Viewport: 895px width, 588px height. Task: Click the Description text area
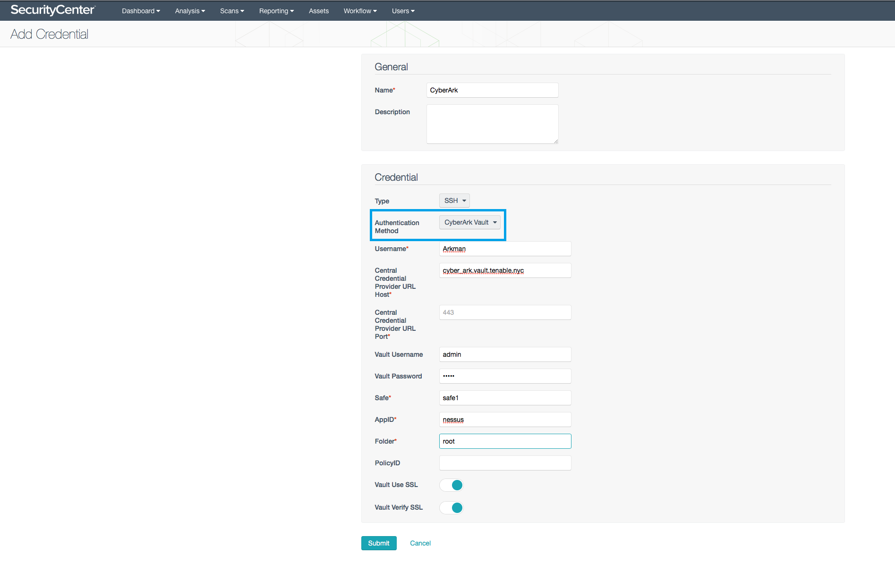click(x=493, y=124)
